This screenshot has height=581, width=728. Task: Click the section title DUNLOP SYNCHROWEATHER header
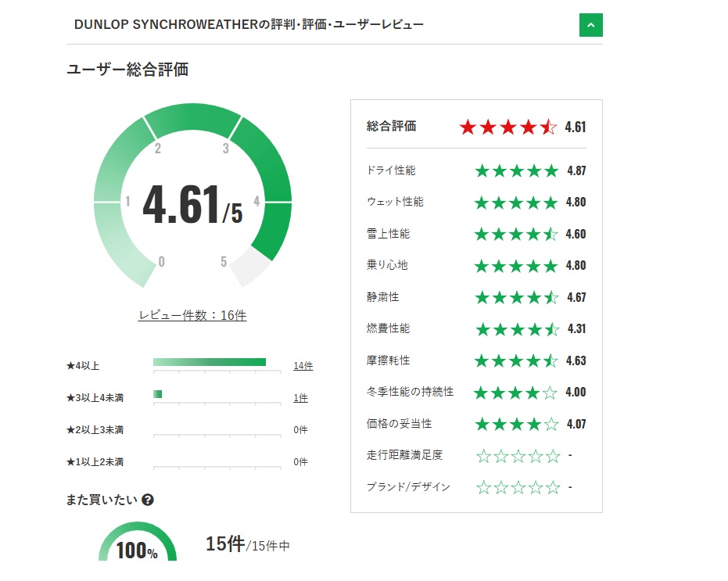tap(249, 25)
